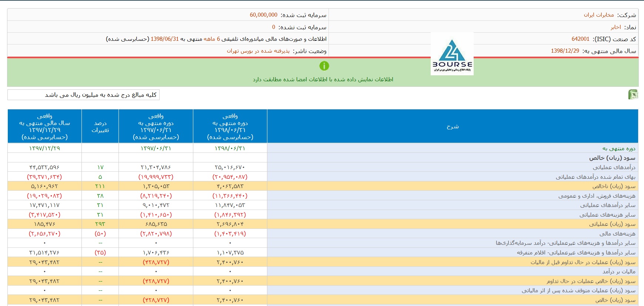Select the مالیات بر درآمد row label
The height and width of the screenshot is (306, 644).
[x=618, y=272]
